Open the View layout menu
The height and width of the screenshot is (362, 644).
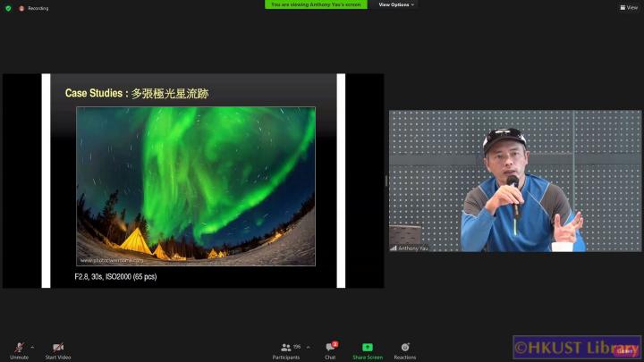coord(628,7)
